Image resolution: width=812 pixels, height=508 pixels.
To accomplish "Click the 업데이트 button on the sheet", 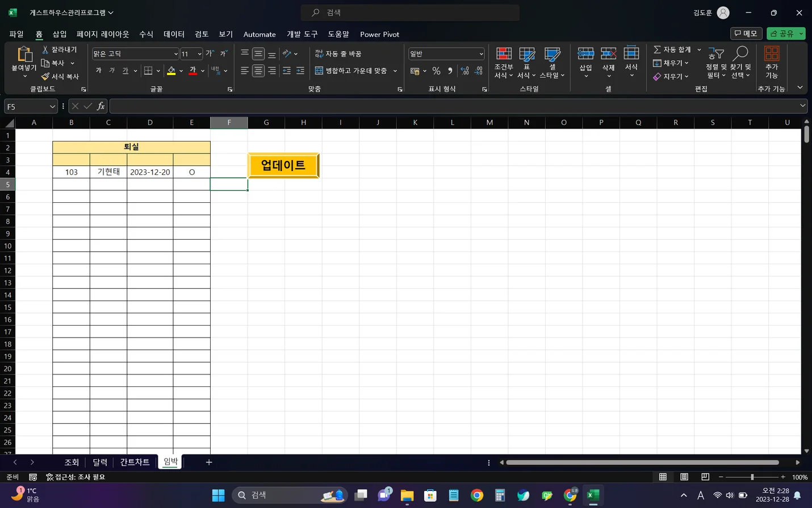I will click(x=283, y=165).
